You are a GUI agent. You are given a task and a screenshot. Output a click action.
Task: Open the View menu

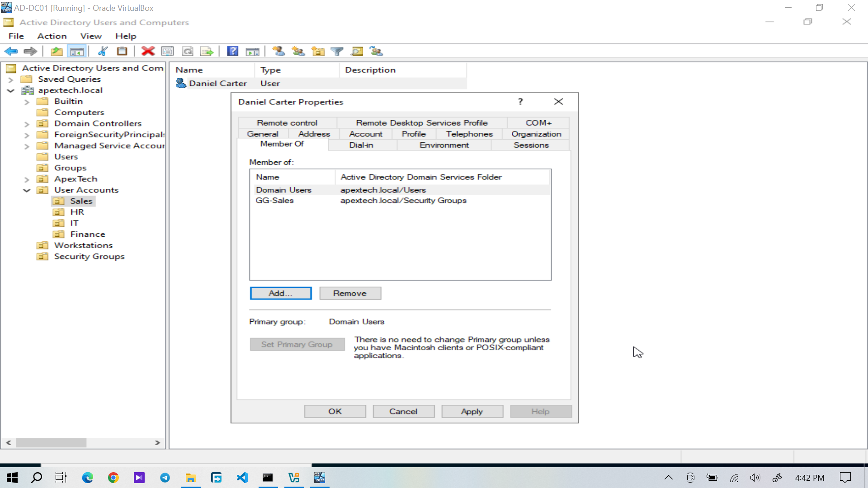pos(91,36)
